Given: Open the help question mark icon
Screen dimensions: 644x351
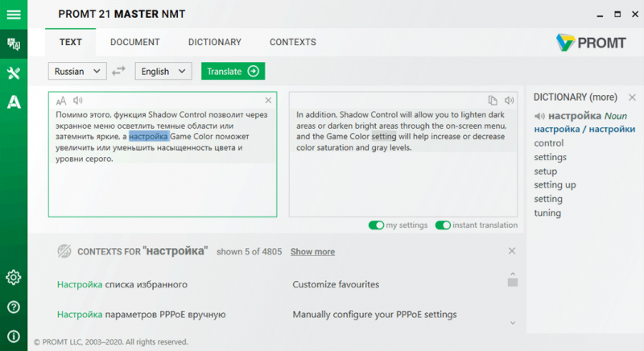Looking at the screenshot, I should pos(13,307).
